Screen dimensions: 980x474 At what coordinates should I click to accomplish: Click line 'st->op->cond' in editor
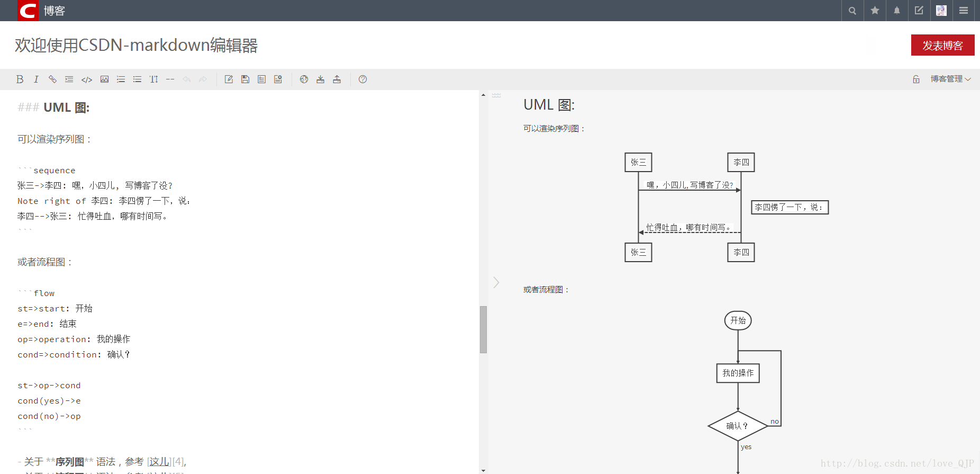pyautogui.click(x=49, y=386)
